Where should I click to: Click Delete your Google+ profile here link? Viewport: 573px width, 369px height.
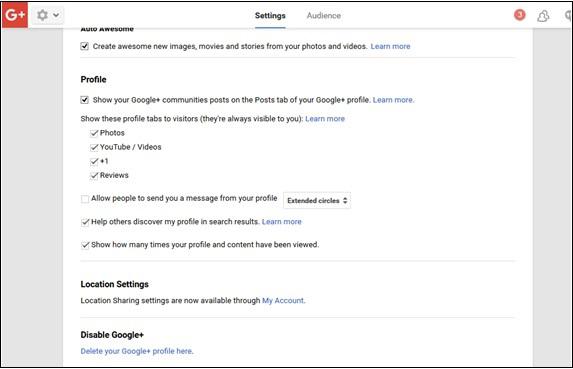tap(136, 351)
